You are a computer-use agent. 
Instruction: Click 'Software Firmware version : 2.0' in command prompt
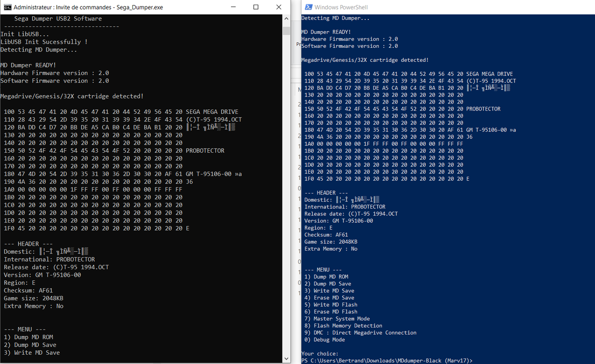point(55,81)
